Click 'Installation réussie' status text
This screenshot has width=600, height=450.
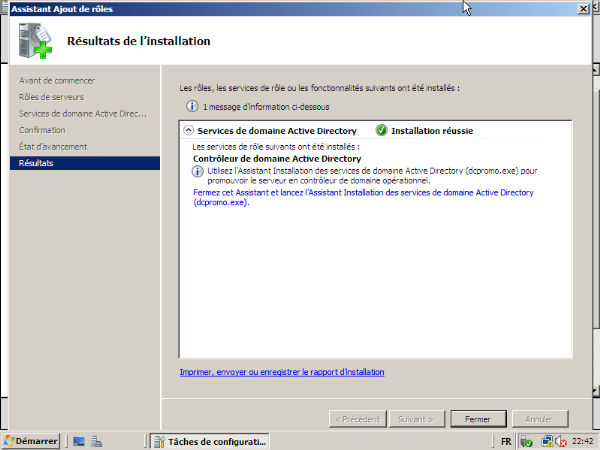click(x=432, y=131)
